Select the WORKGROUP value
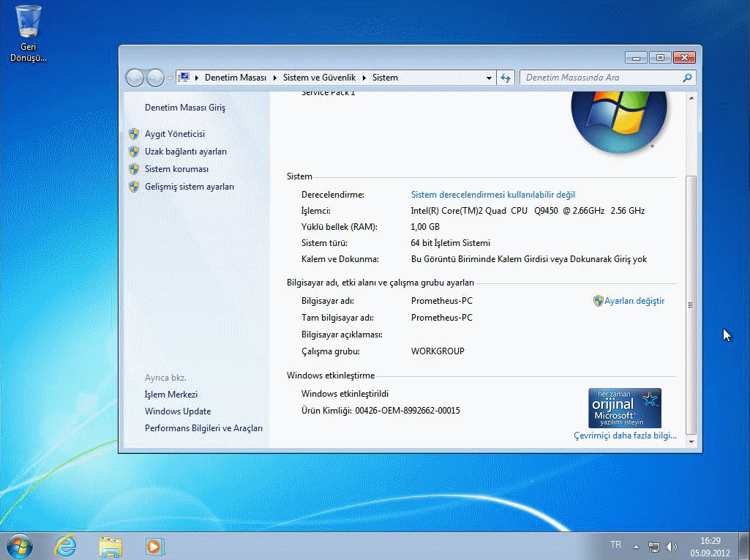 pyautogui.click(x=438, y=351)
